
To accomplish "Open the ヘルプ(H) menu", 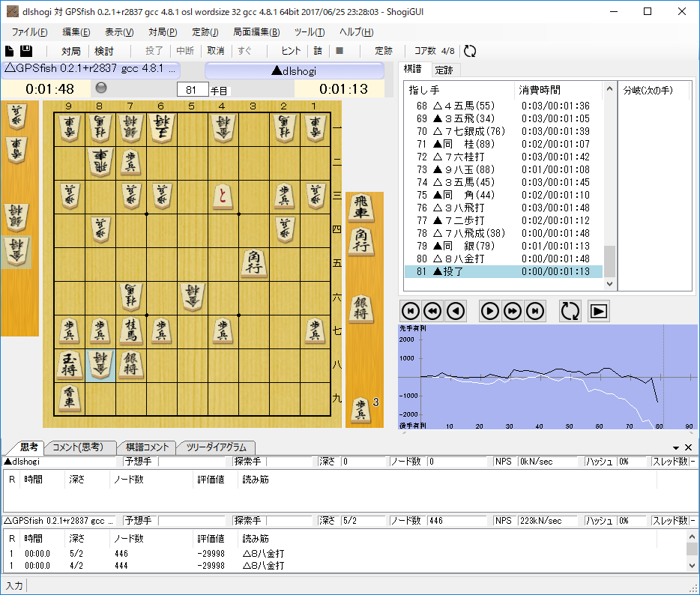I will pos(356,32).
